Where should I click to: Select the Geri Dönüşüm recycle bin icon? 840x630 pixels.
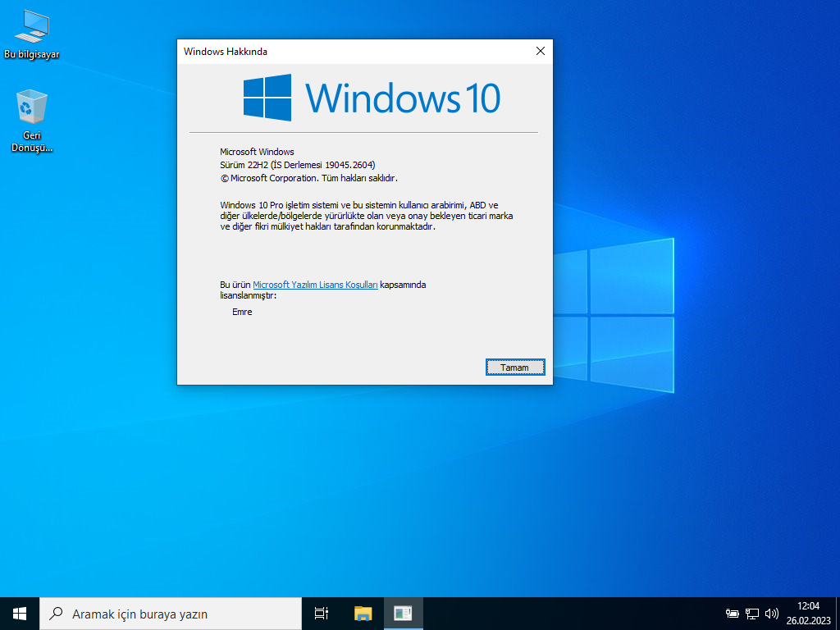[x=32, y=121]
